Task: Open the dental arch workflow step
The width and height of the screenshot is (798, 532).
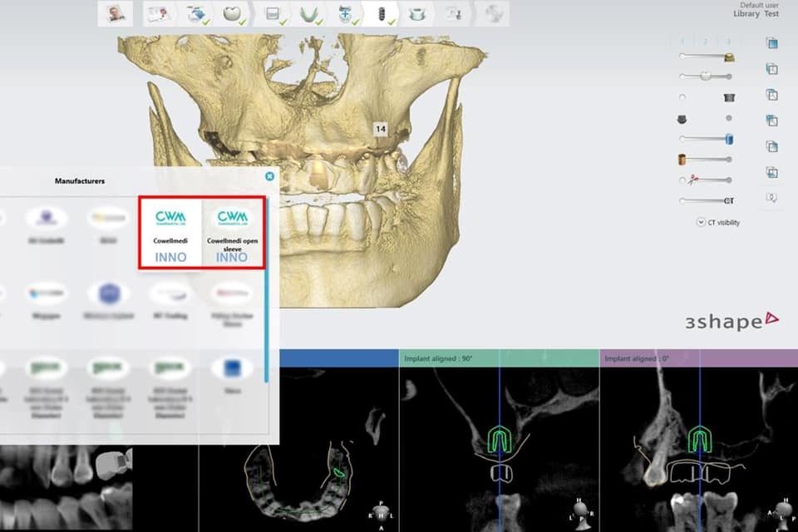Action: 309,13
